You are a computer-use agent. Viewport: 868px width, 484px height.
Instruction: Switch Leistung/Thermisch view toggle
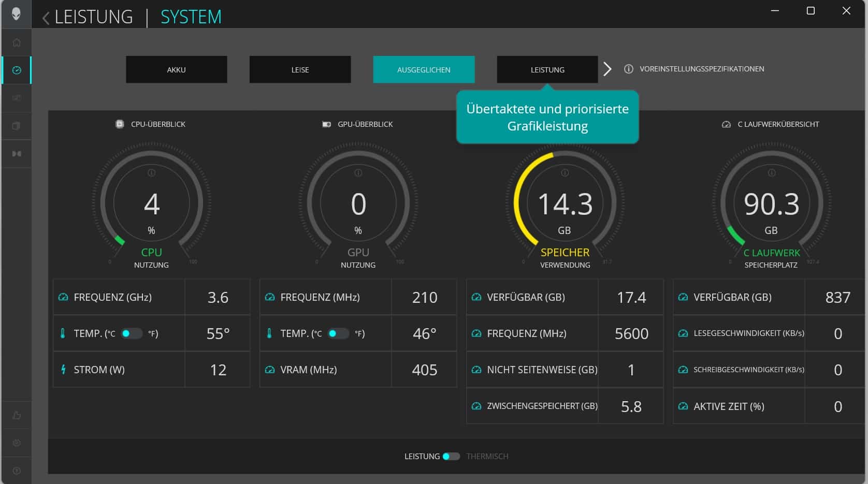pyautogui.click(x=451, y=456)
